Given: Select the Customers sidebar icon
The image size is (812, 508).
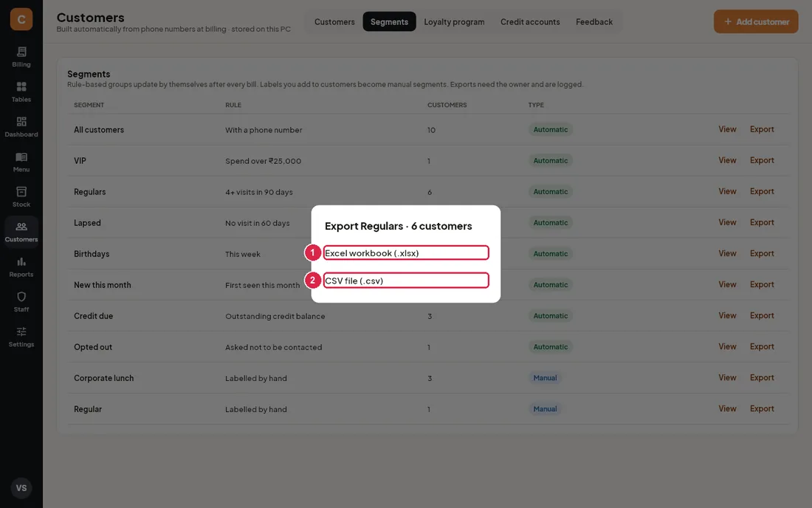Looking at the screenshot, I should pos(21,232).
